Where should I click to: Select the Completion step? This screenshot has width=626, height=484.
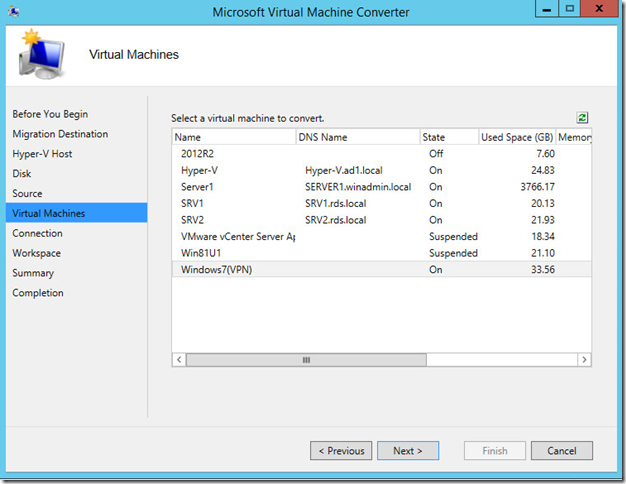coord(38,293)
